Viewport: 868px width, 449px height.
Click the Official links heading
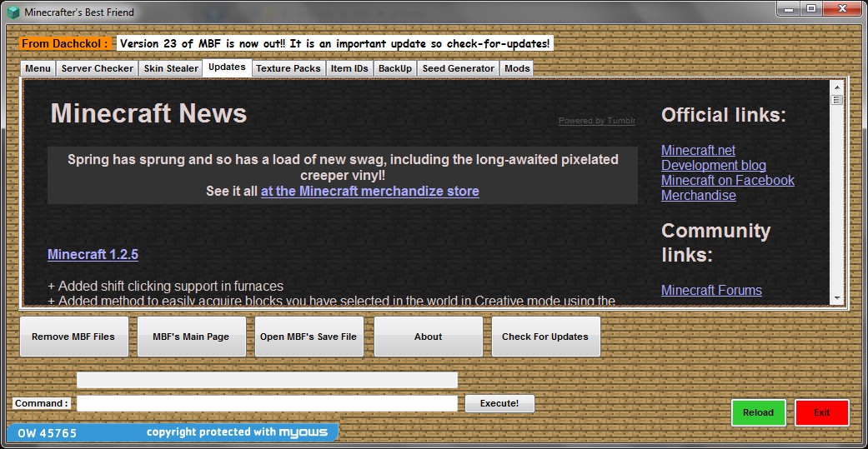coord(724,115)
